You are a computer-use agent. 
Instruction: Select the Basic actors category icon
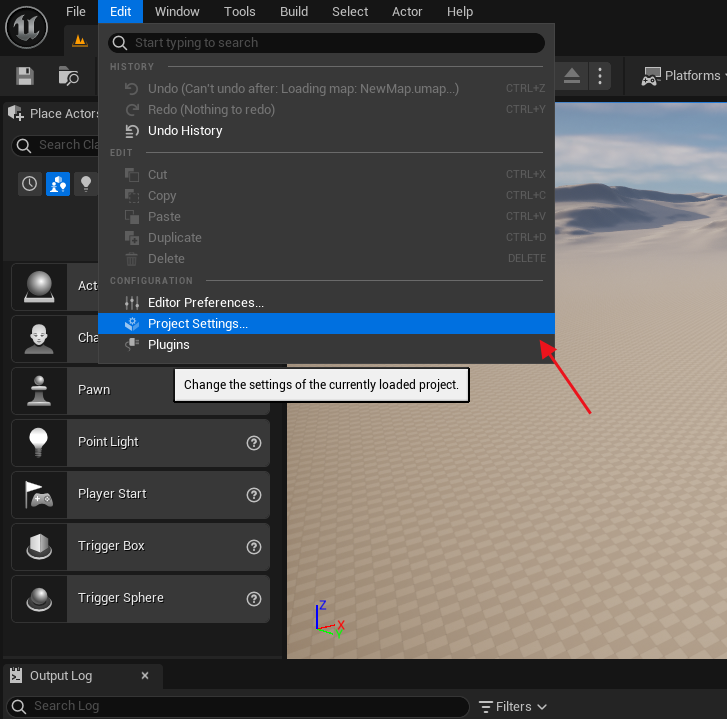[x=58, y=184]
